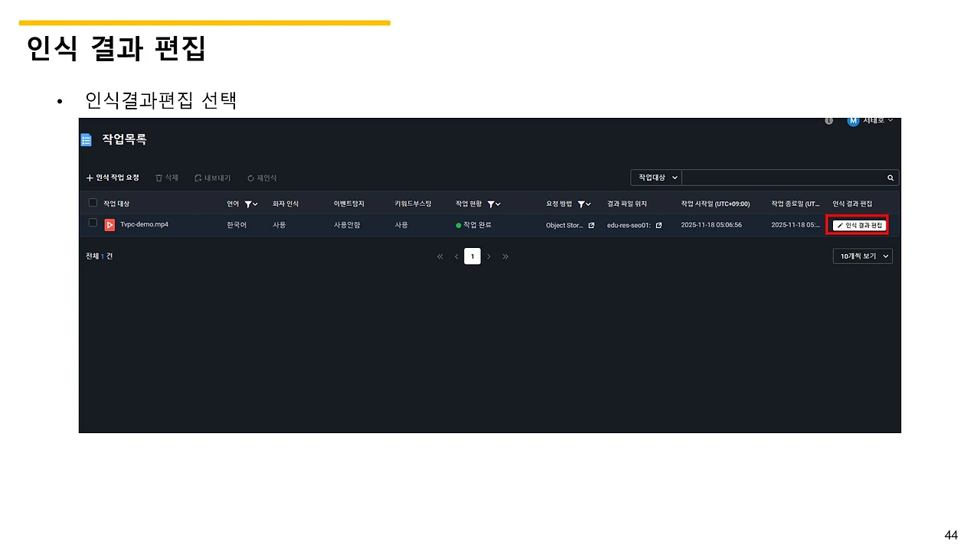This screenshot has height=551, width=980.
Task: Click the 재인식 refresh button
Action: point(262,178)
